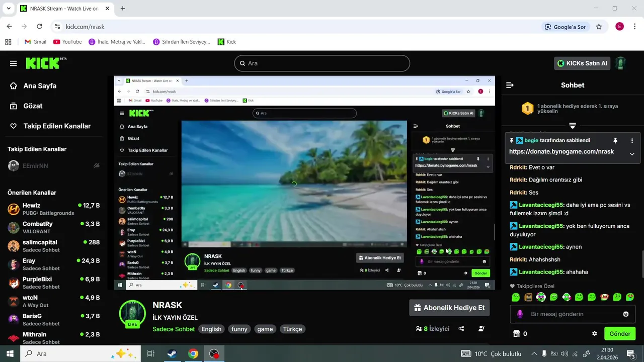Reload the page with Chrome's refresh icon

point(39,27)
